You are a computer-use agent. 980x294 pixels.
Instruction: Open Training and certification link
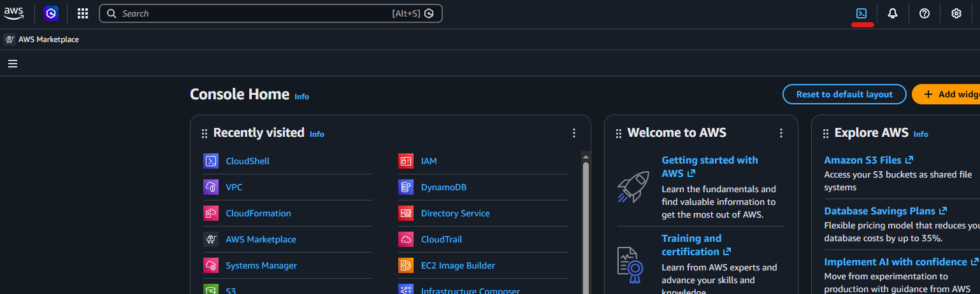click(696, 245)
